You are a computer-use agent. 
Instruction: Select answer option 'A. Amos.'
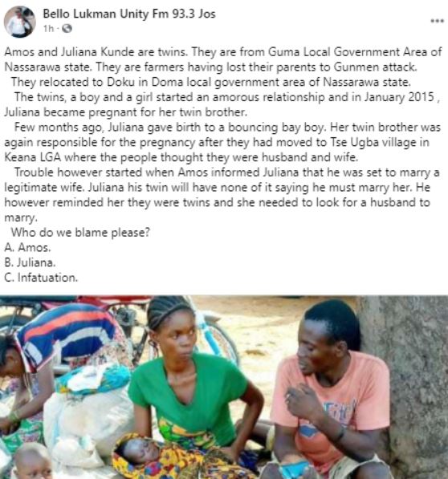tap(27, 247)
